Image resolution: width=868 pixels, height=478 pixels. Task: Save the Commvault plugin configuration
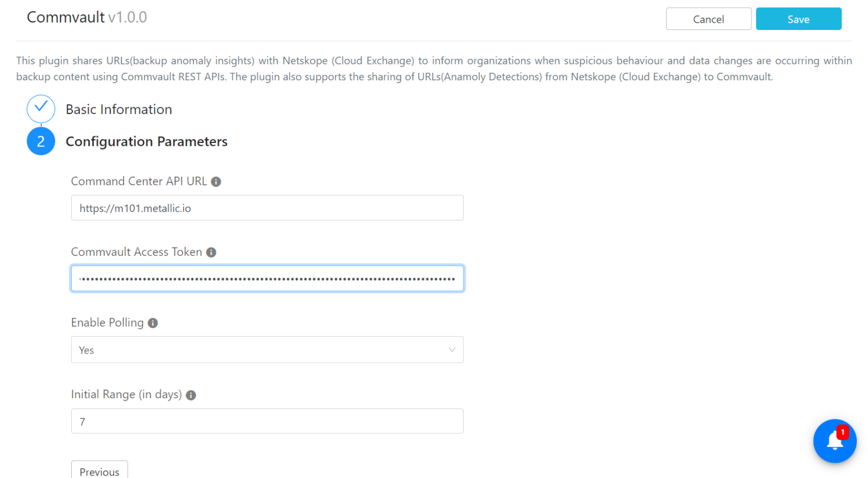(798, 19)
